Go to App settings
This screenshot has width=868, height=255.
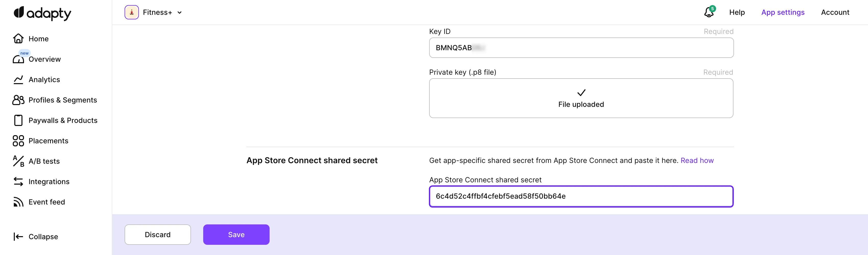point(783,12)
